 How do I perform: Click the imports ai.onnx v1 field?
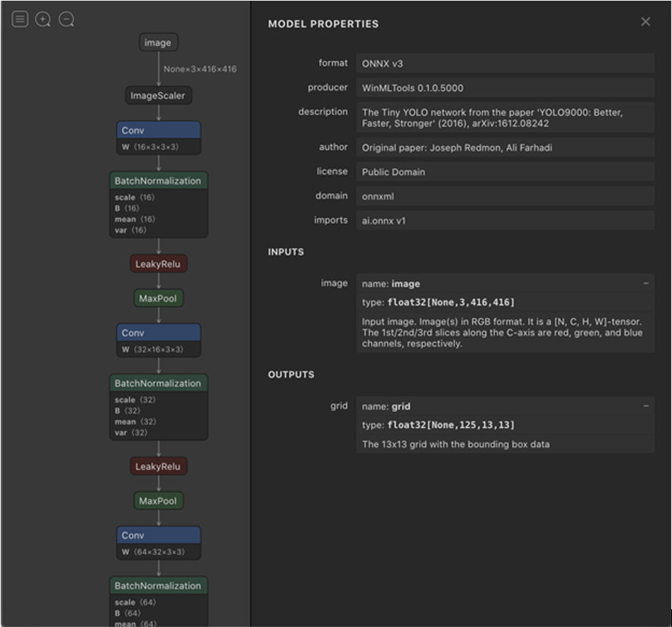pyautogui.click(x=504, y=220)
